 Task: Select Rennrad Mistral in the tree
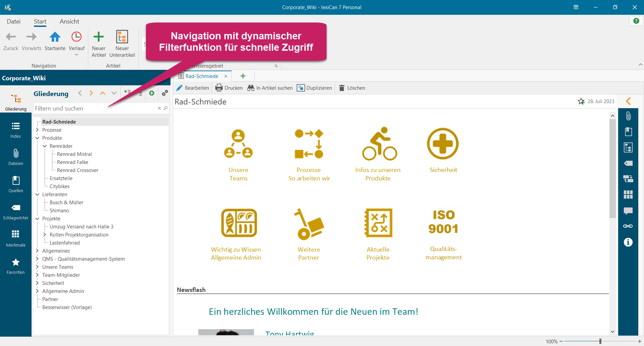pyautogui.click(x=74, y=154)
